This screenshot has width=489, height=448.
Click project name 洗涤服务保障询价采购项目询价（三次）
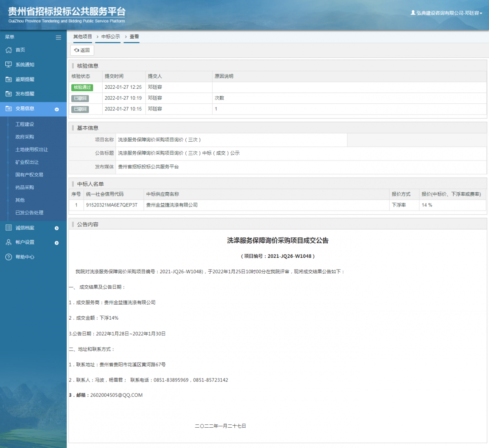coord(159,140)
